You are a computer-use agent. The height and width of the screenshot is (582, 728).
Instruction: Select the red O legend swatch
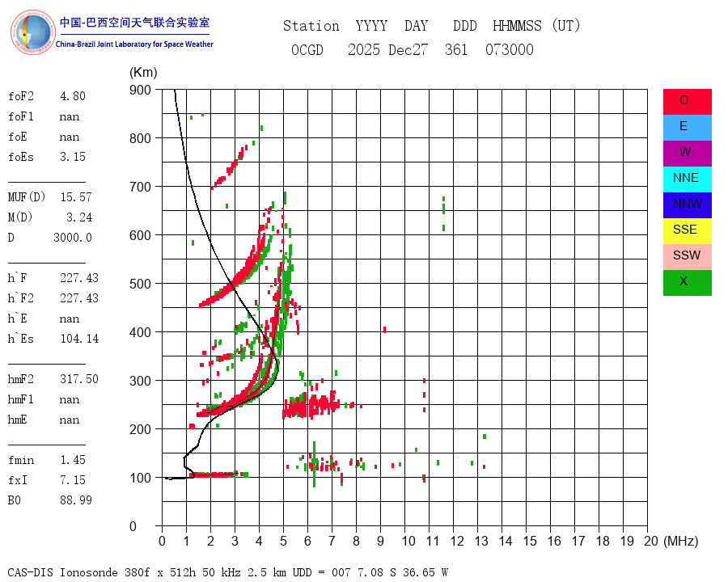(687, 102)
